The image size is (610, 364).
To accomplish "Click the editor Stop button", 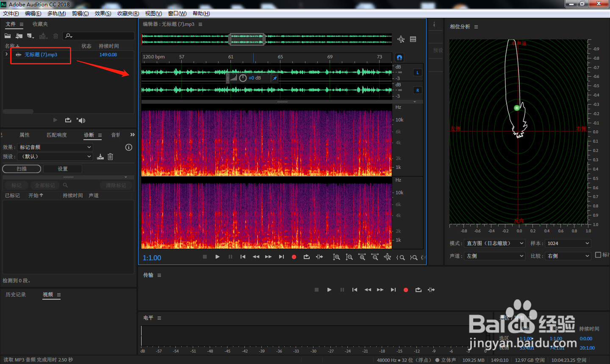I will [x=205, y=257].
